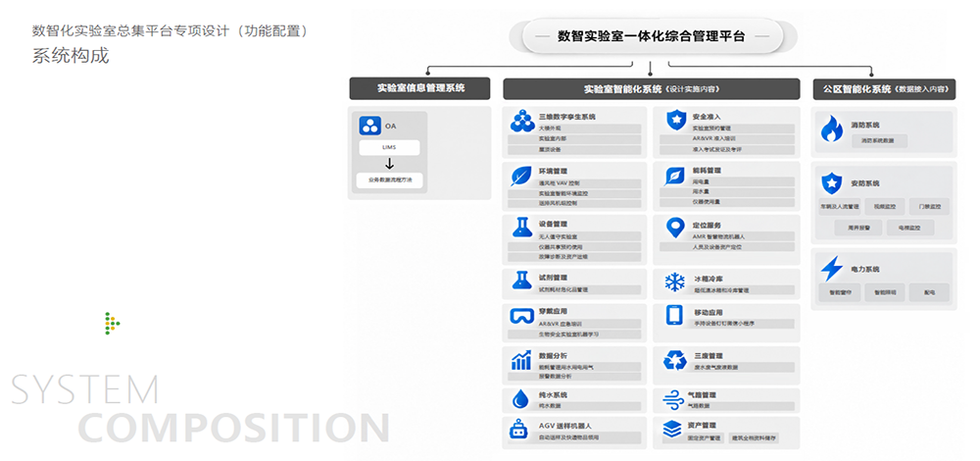
Task: Click the 设备管理 flask icon
Action: [521, 227]
